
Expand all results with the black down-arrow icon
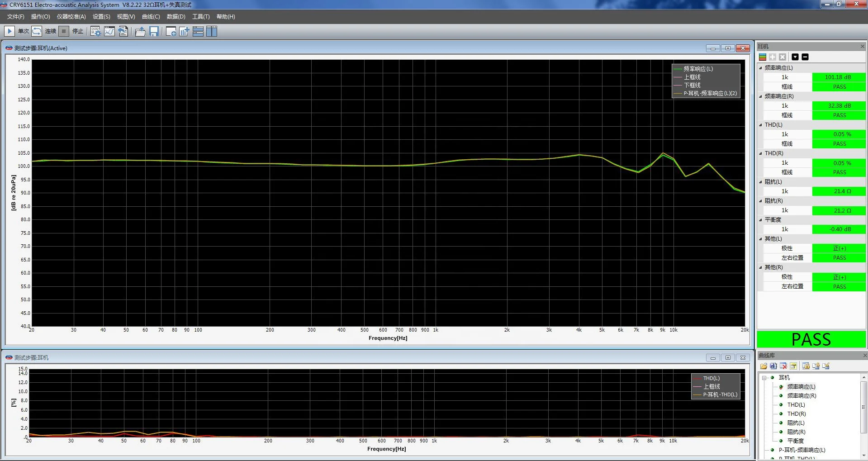pyautogui.click(x=795, y=57)
